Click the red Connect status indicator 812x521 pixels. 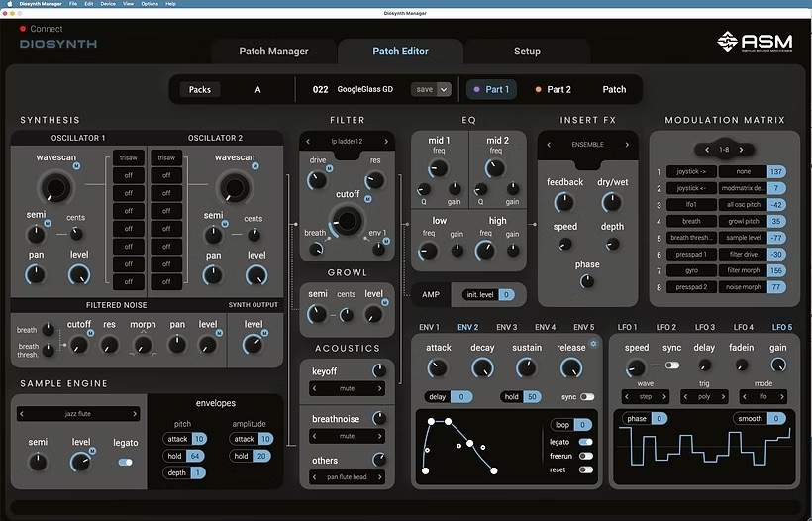pyautogui.click(x=23, y=29)
